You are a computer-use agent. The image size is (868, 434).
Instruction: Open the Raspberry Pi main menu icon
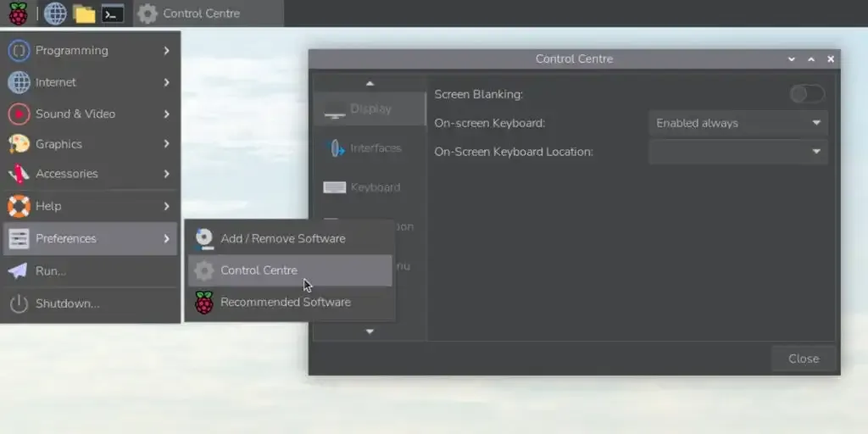[x=18, y=14]
